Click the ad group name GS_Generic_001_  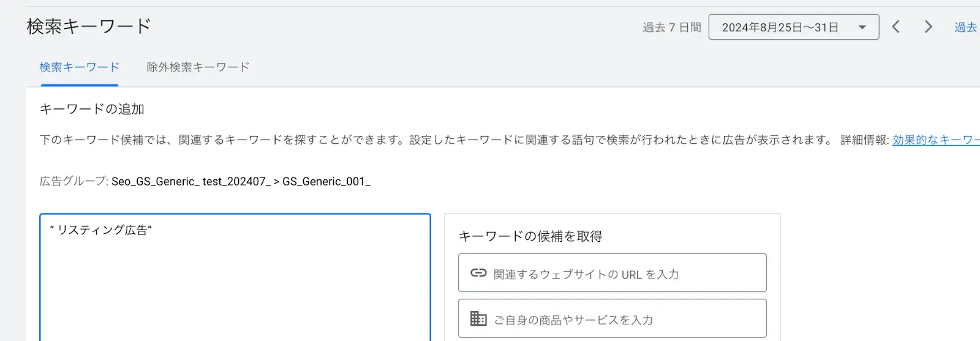click(x=326, y=182)
